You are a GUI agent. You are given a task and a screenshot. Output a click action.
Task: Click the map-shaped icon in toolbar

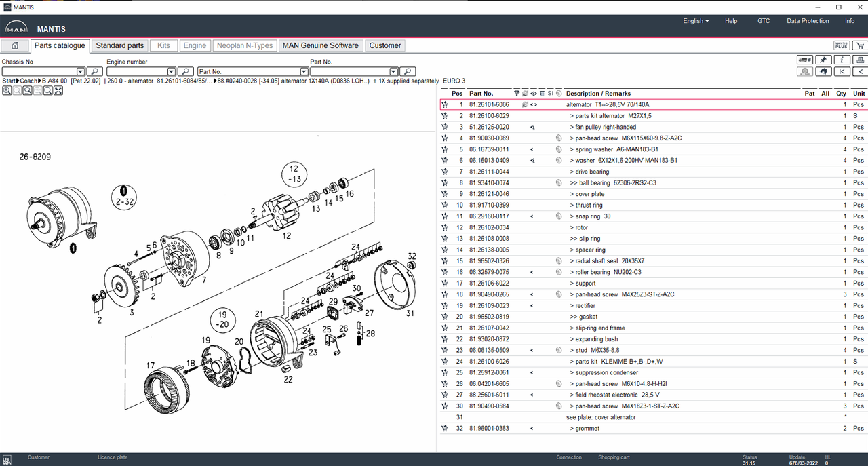tap(823, 71)
